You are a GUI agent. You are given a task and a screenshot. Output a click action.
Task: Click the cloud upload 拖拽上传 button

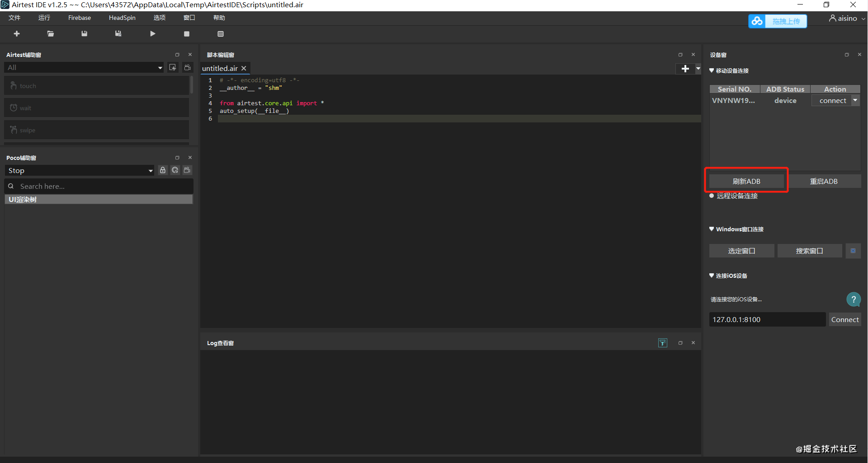tap(778, 21)
